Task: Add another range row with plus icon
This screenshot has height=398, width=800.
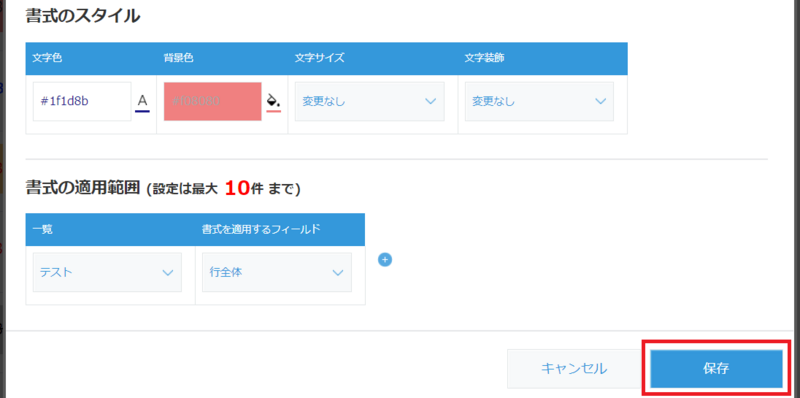Action: tap(385, 260)
